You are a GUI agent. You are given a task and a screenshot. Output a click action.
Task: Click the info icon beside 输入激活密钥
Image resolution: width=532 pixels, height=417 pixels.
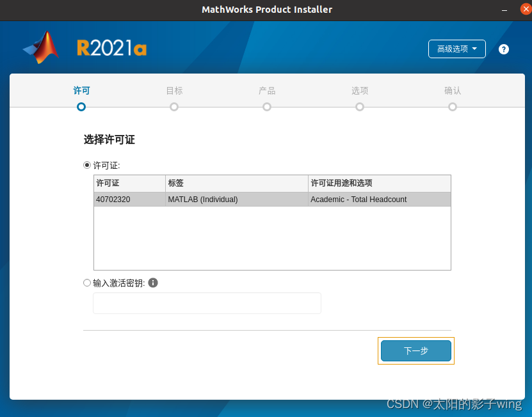click(x=153, y=283)
